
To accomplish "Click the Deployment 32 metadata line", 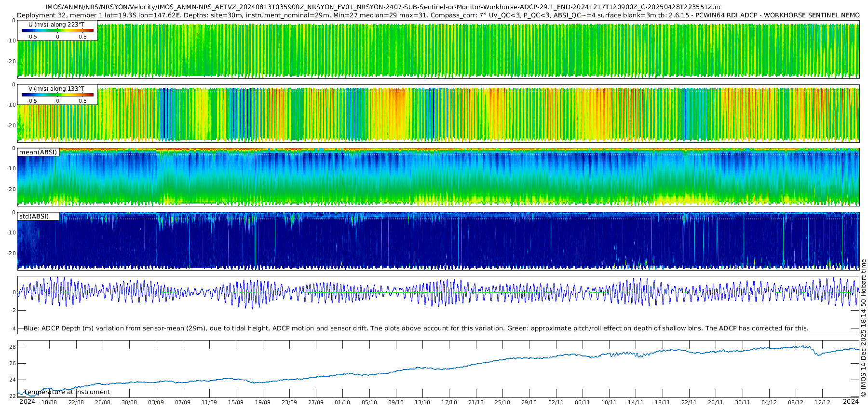I will (x=438, y=15).
